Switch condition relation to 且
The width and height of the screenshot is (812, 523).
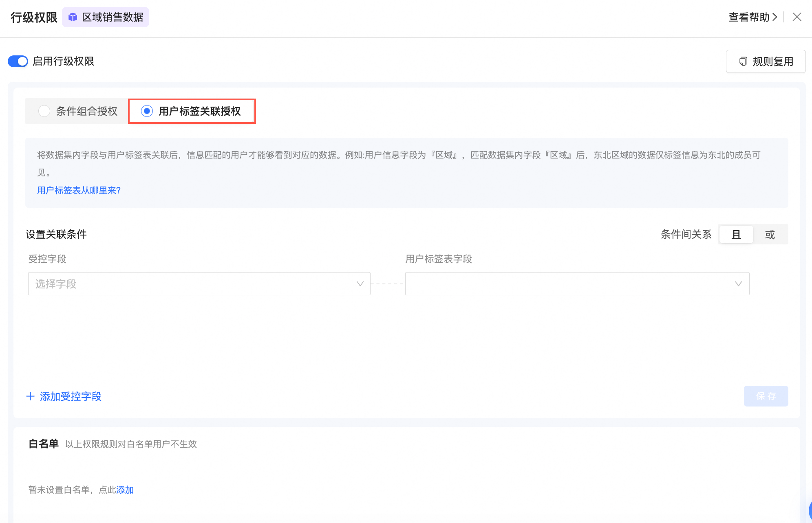(x=736, y=235)
